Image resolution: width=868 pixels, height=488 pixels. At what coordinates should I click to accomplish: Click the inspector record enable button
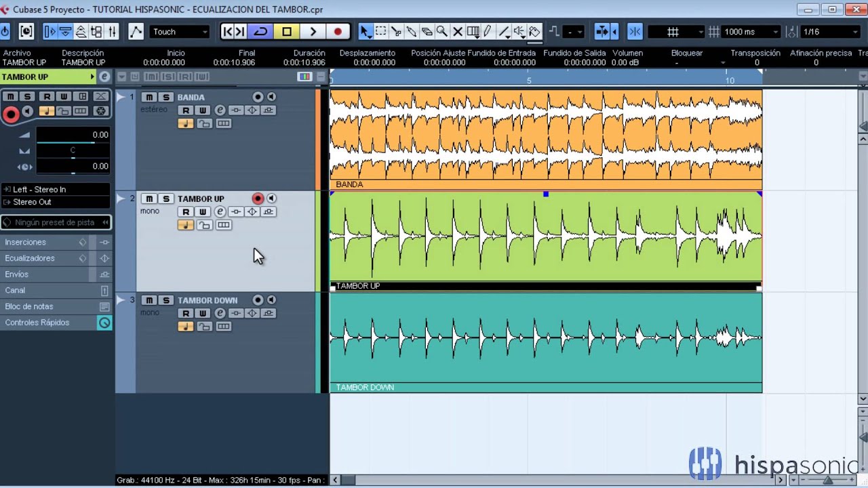(x=10, y=115)
